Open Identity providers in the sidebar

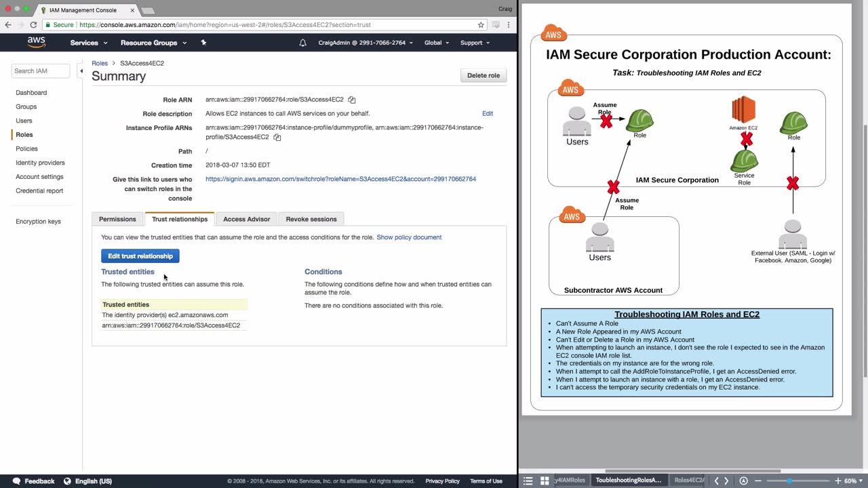point(40,163)
